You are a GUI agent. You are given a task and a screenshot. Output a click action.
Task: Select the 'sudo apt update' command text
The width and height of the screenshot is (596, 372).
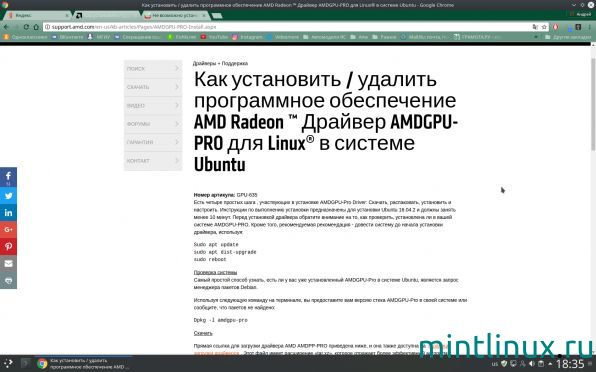coord(216,244)
